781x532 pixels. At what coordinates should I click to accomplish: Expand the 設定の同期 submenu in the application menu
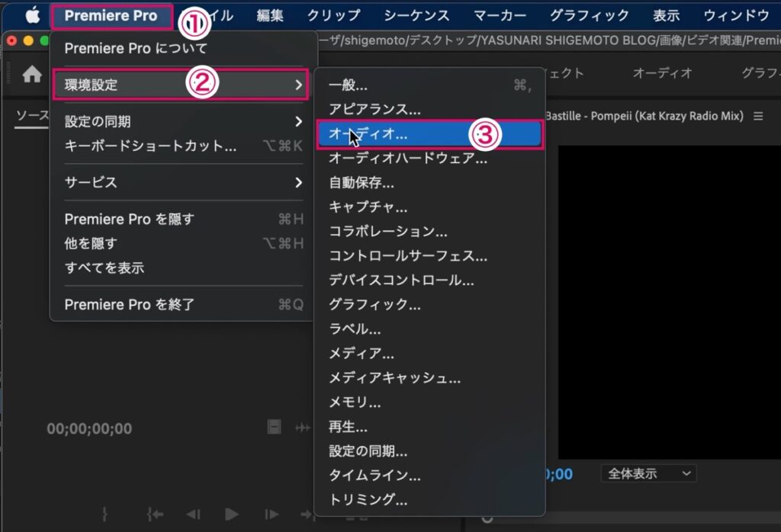pos(183,121)
